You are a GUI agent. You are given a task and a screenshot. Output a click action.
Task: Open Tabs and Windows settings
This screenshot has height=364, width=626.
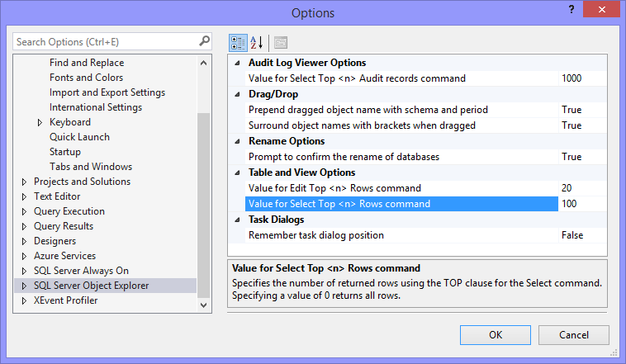click(90, 167)
